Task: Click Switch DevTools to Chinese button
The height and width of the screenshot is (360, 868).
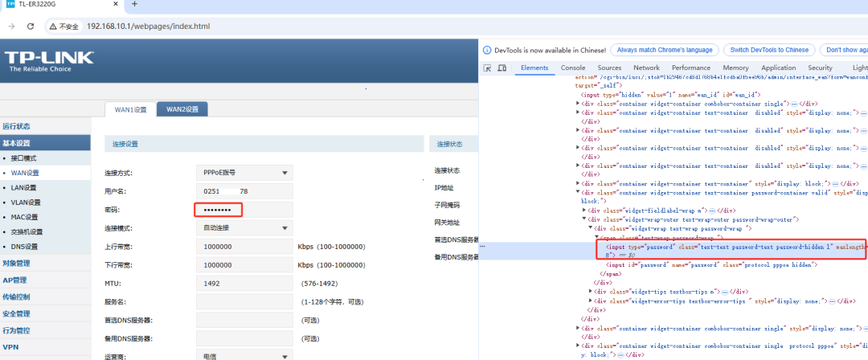Action: [769, 50]
